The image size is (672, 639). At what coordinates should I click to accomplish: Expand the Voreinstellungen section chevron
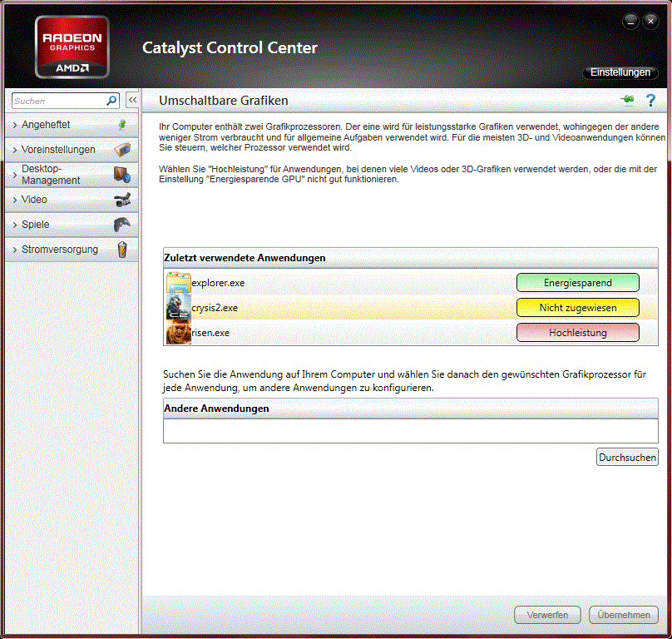point(15,150)
